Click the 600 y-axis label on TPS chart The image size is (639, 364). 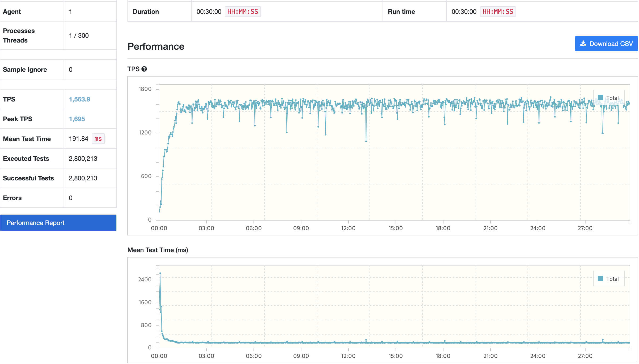click(x=146, y=176)
